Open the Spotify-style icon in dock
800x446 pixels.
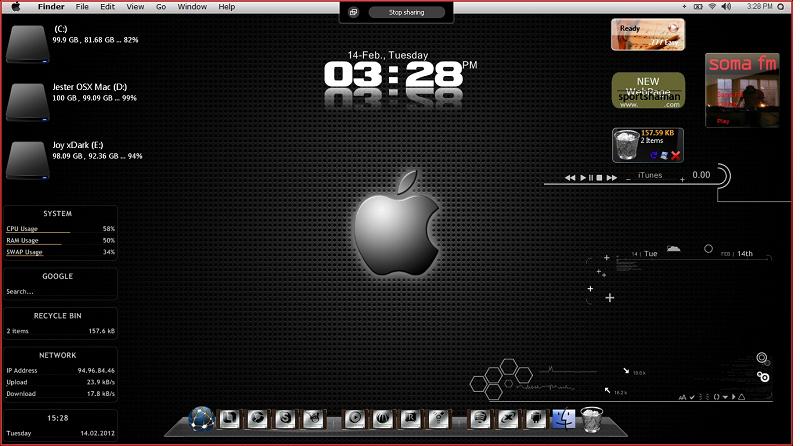click(x=480, y=419)
